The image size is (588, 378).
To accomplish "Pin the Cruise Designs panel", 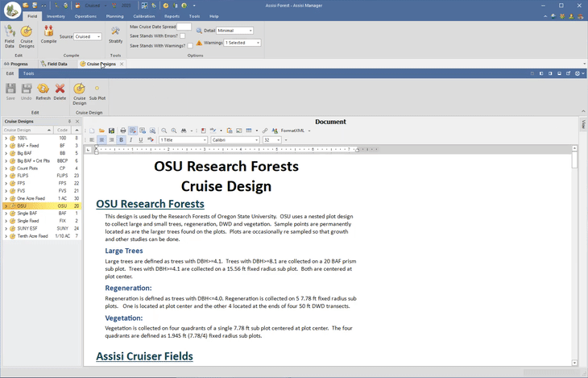I will point(69,121).
